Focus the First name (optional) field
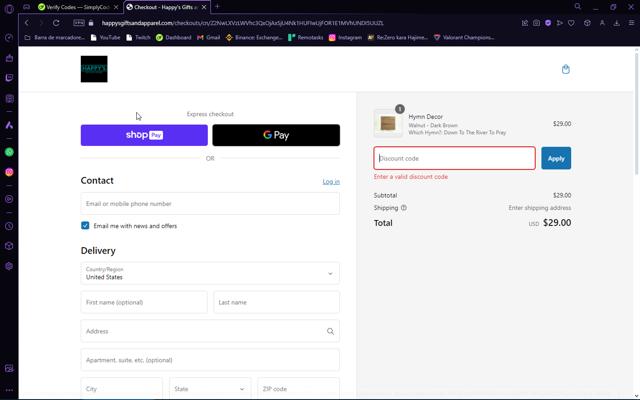This screenshot has width=640, height=400. 144,302
